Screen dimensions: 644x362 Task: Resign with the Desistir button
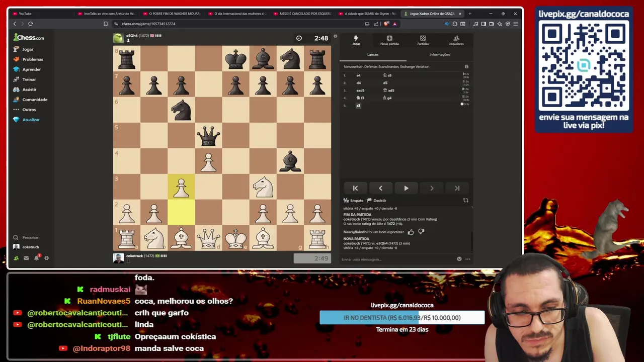pos(377,201)
